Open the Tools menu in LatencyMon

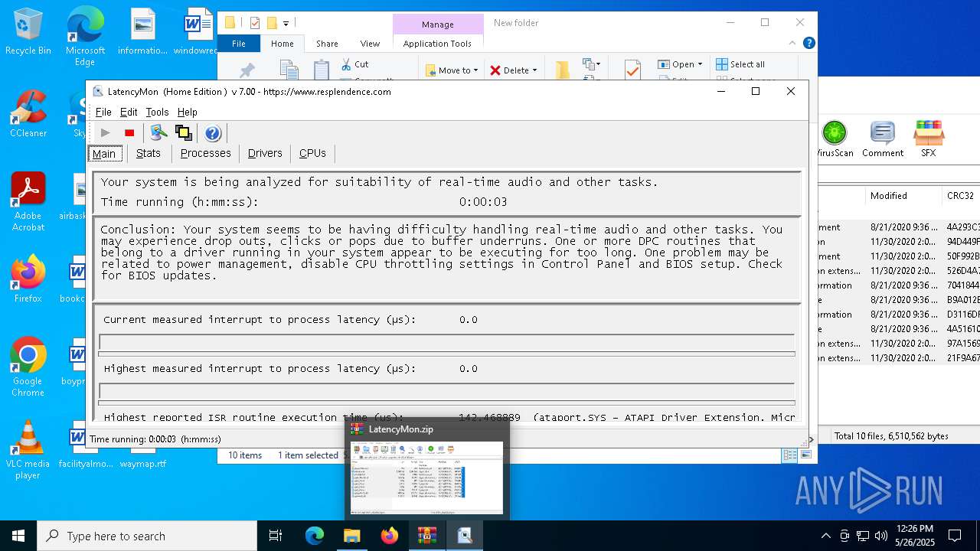click(x=157, y=112)
